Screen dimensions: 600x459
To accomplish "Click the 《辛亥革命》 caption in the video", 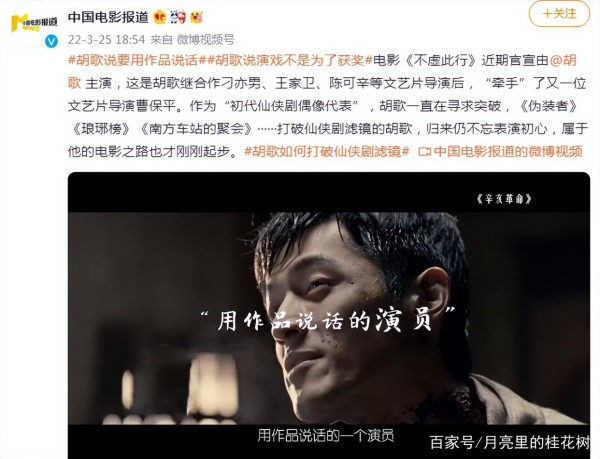I will (x=504, y=199).
